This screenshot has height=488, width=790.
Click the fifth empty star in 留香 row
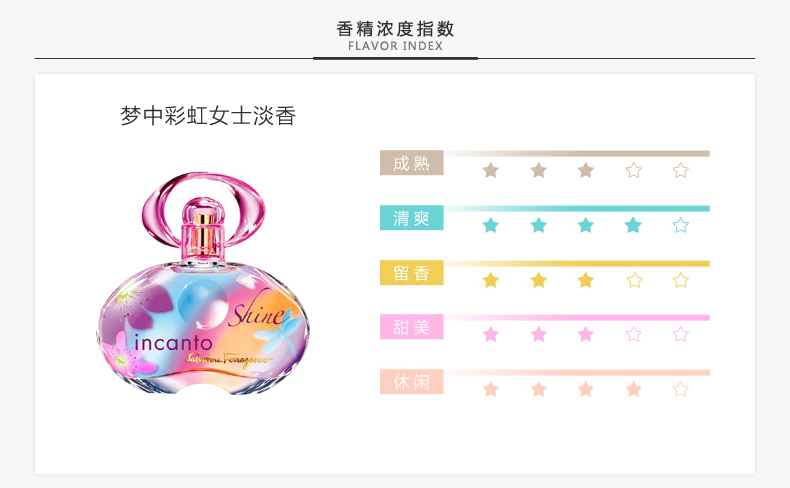pyautogui.click(x=681, y=280)
